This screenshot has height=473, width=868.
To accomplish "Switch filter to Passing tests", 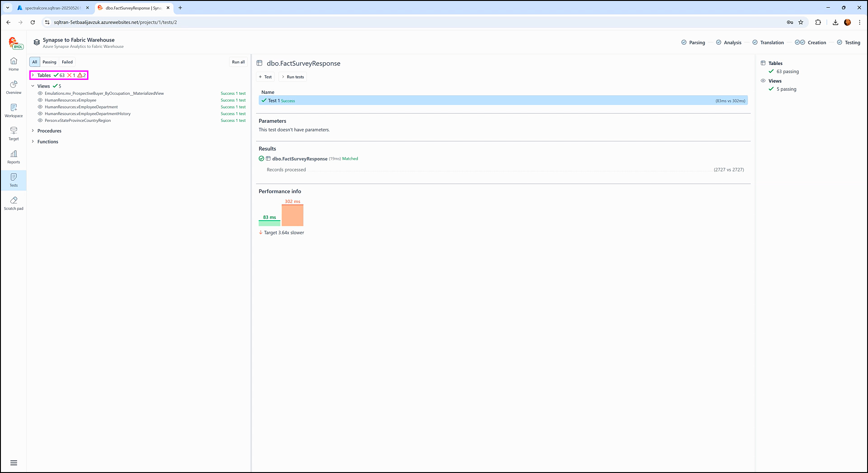I will 49,62.
